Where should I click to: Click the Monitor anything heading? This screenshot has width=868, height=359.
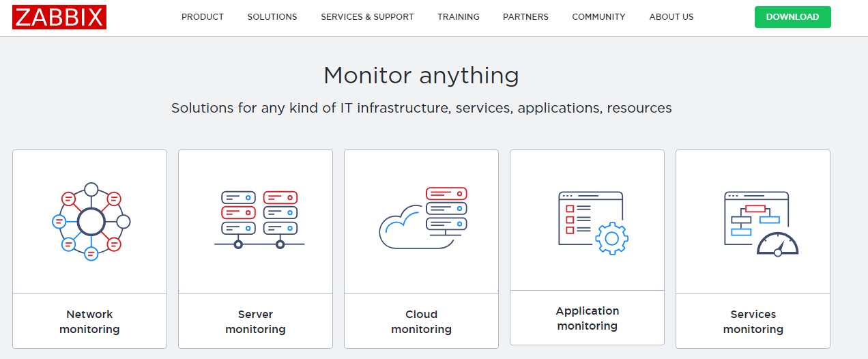click(x=421, y=75)
